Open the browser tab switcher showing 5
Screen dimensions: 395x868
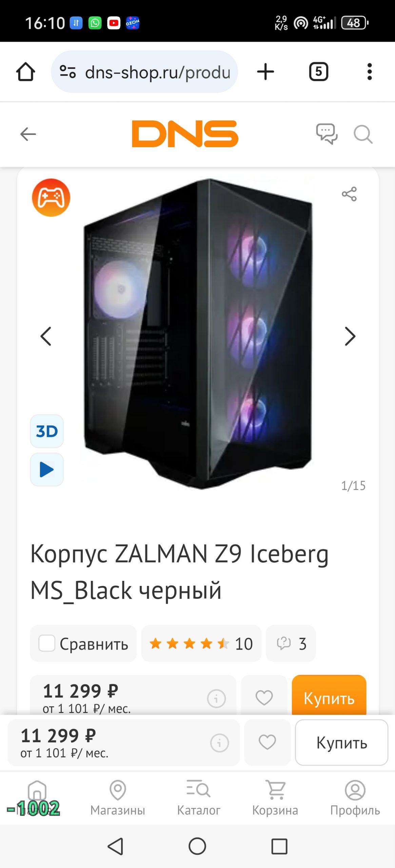tap(318, 72)
